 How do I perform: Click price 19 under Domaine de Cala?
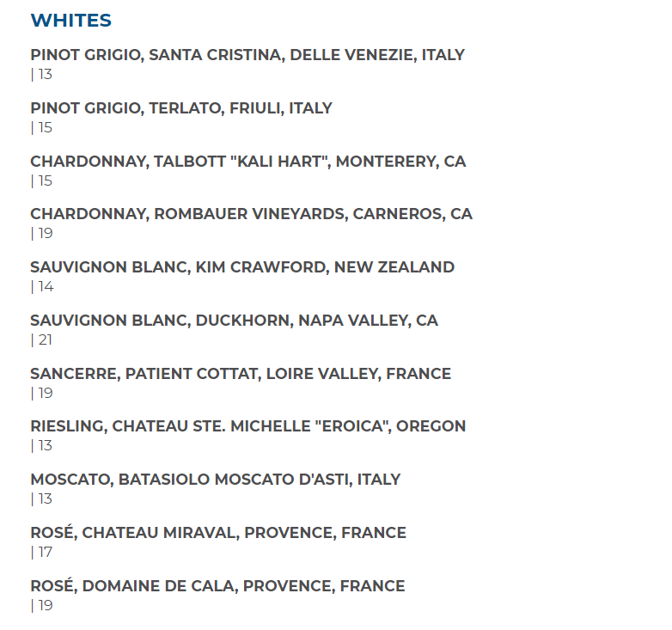[x=45, y=606]
